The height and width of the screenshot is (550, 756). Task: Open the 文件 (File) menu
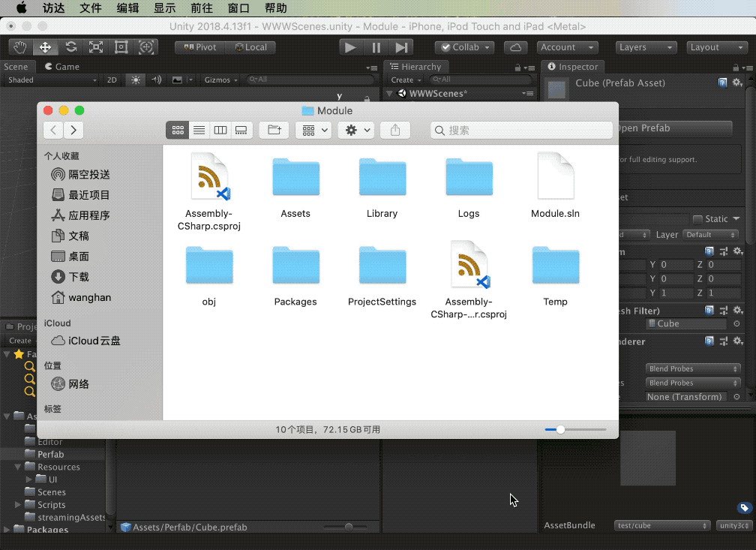[91, 8]
